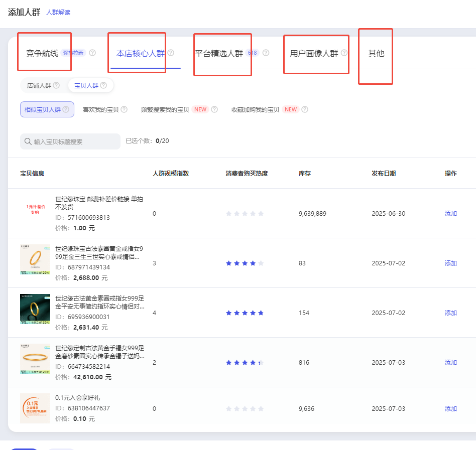Switch to 店铺人群 segment
Screen dimensions: 476x450
pyautogui.click(x=39, y=86)
